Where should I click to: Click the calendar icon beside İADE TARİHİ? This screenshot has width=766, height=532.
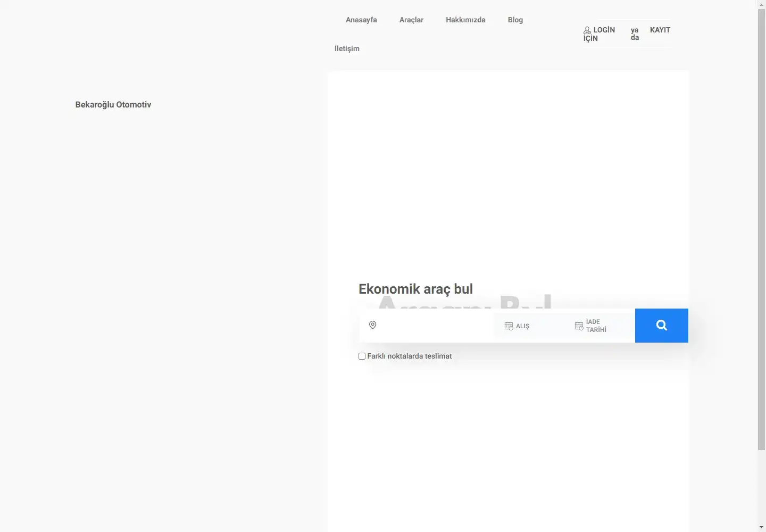click(579, 326)
